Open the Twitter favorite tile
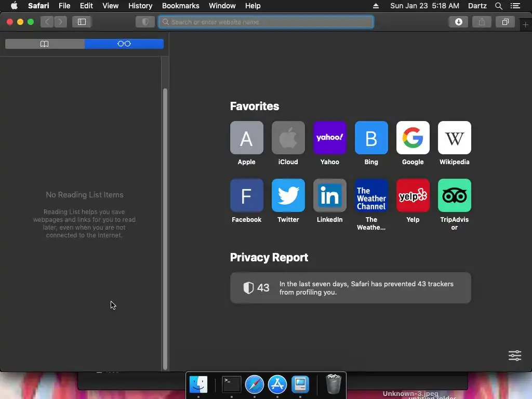Viewport: 532px width, 399px height. click(288, 195)
